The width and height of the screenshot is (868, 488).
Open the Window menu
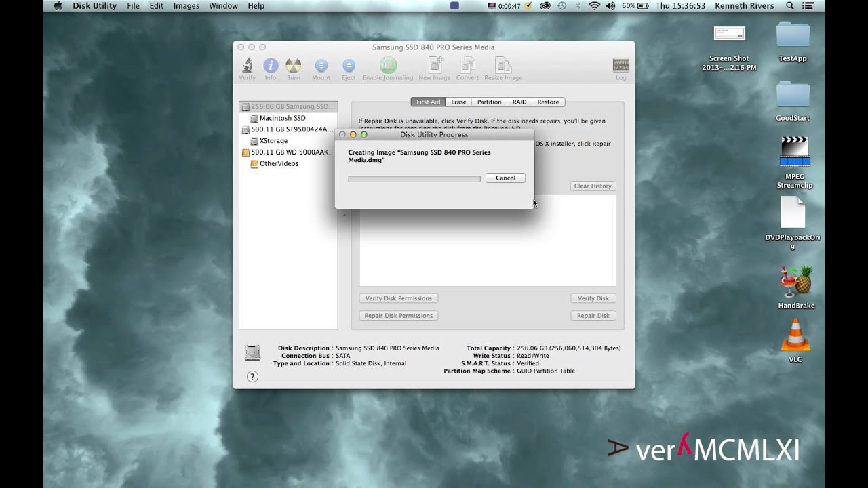(x=223, y=6)
